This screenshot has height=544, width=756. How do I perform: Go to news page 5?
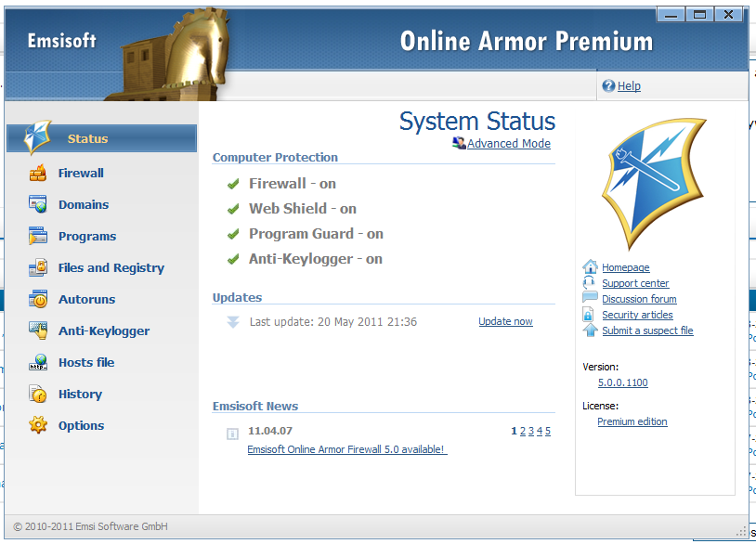548,432
